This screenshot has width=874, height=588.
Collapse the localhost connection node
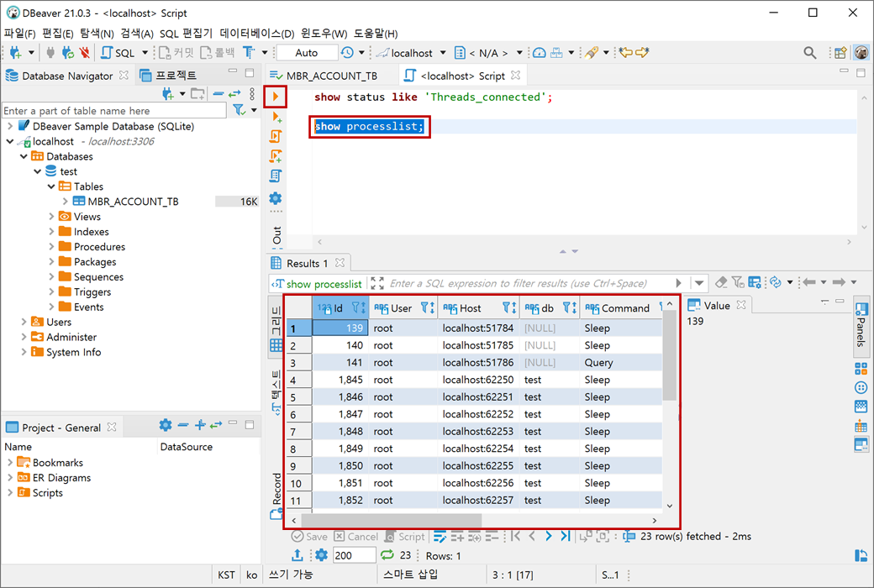click(9, 141)
